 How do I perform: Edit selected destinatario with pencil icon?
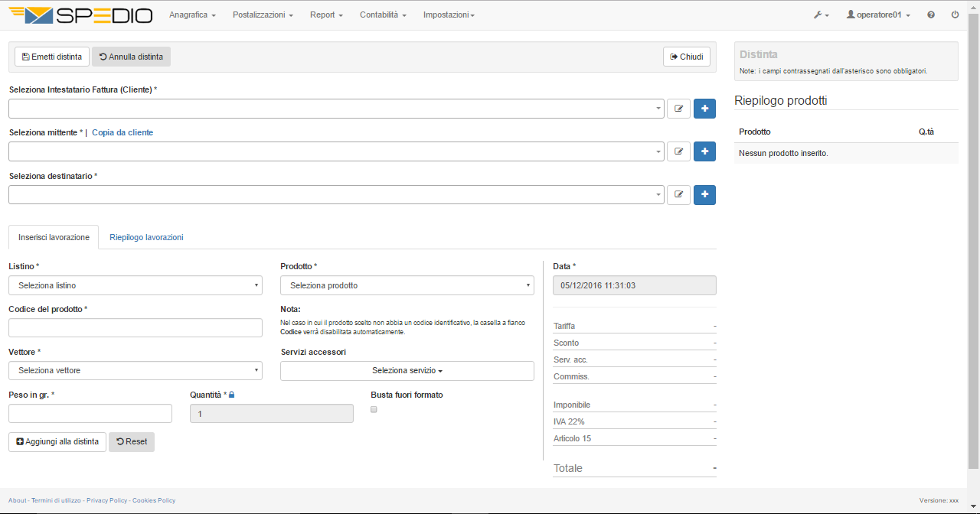pos(678,194)
